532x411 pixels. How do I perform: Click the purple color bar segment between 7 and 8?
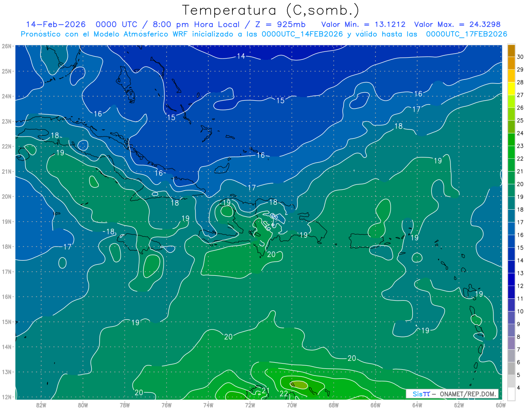point(511,344)
